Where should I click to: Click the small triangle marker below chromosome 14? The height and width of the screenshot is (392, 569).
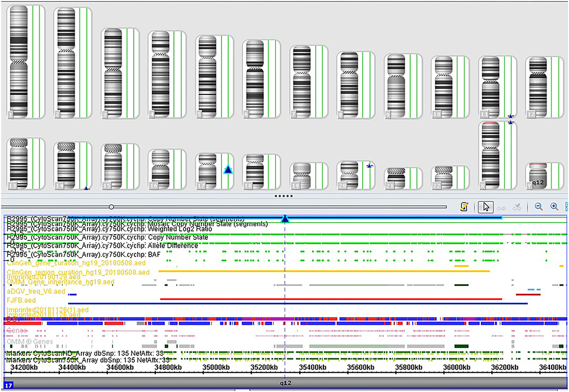(87, 188)
